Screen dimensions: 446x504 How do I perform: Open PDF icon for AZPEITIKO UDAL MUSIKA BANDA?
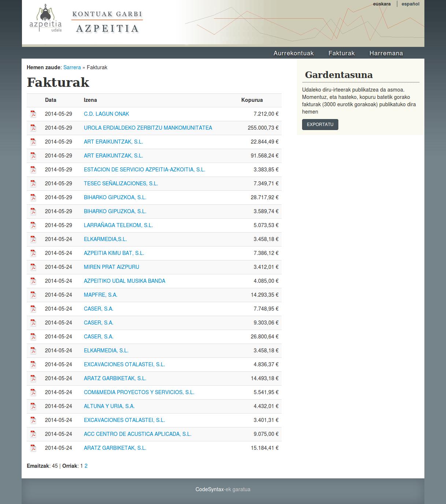[33, 281]
